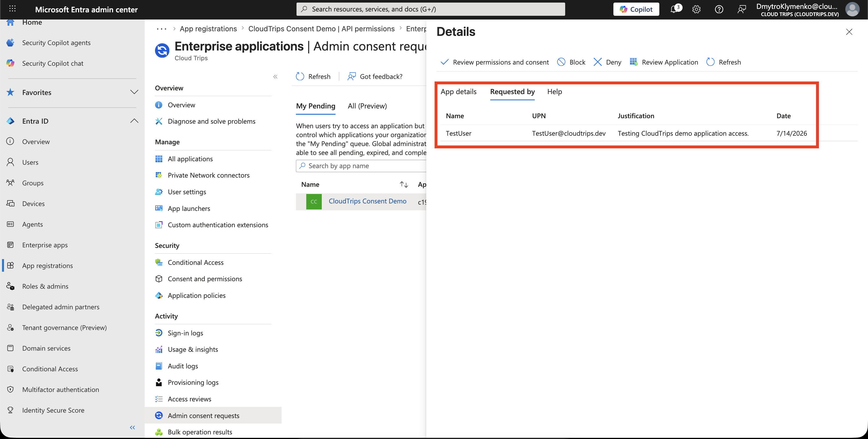868x439 pixels.
Task: Open CloudTrips Consent Demo request link
Action: pos(367,201)
